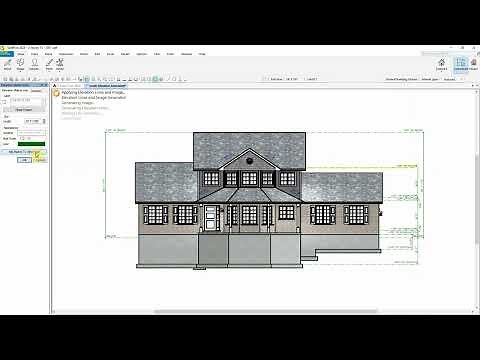Open the Justification location dropdown
The image size is (480, 360).
pyautogui.click(x=32, y=133)
